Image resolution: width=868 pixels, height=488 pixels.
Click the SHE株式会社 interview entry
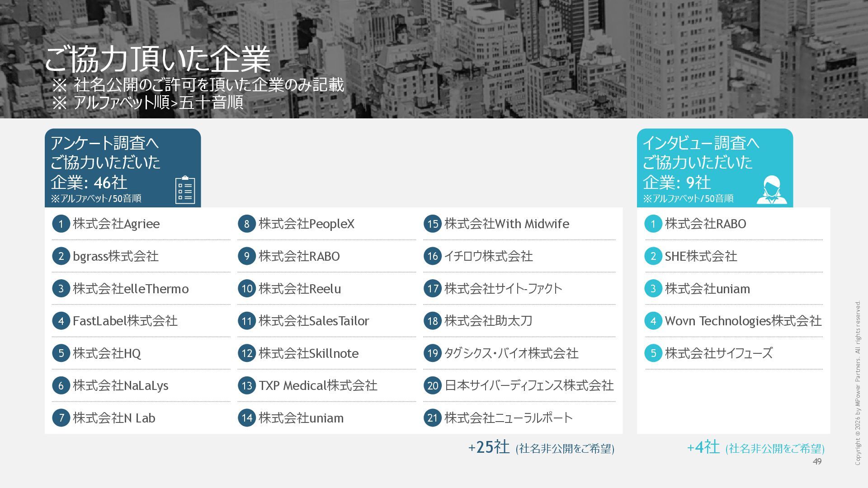[x=701, y=256]
